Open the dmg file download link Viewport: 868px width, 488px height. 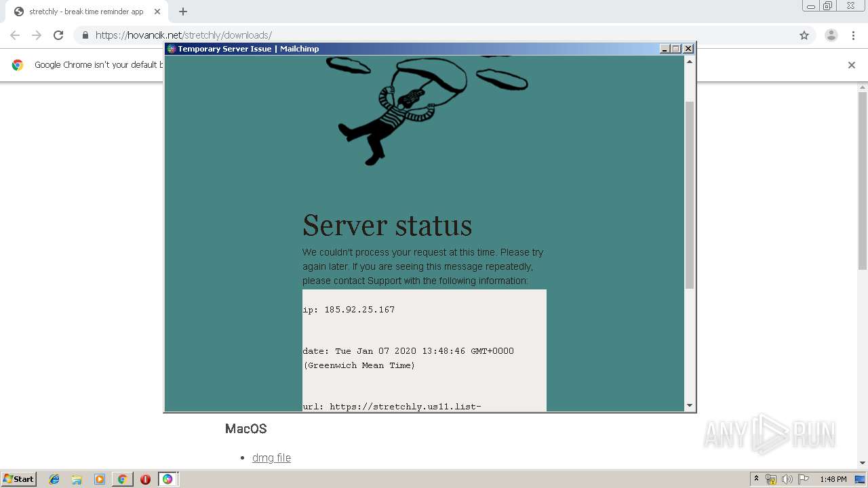pos(271,458)
